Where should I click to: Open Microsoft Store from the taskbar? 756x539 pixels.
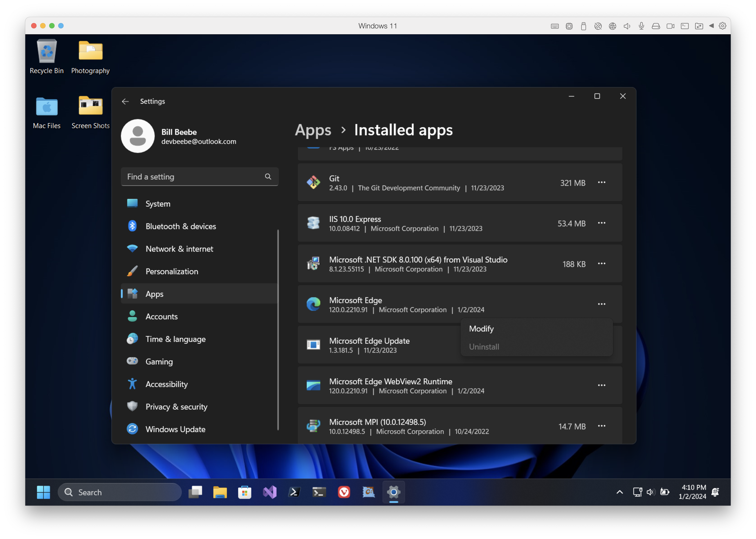point(244,493)
